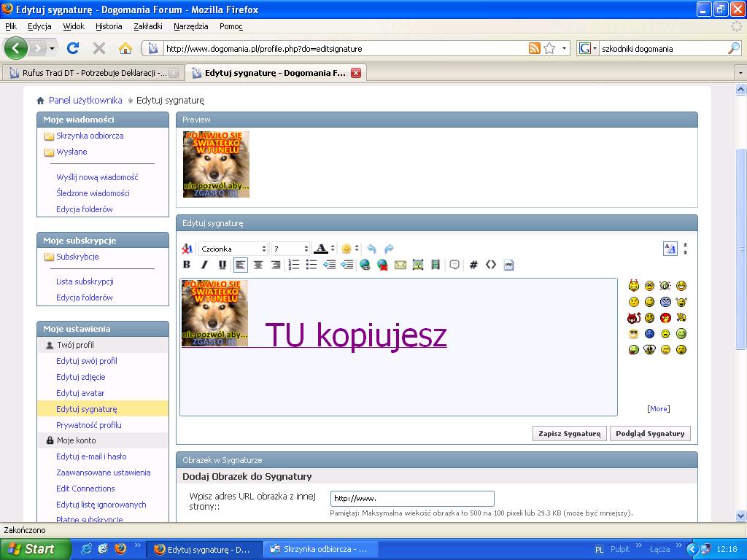Open the Edytuj avatar link
This screenshot has height=560, width=747.
(x=80, y=393)
